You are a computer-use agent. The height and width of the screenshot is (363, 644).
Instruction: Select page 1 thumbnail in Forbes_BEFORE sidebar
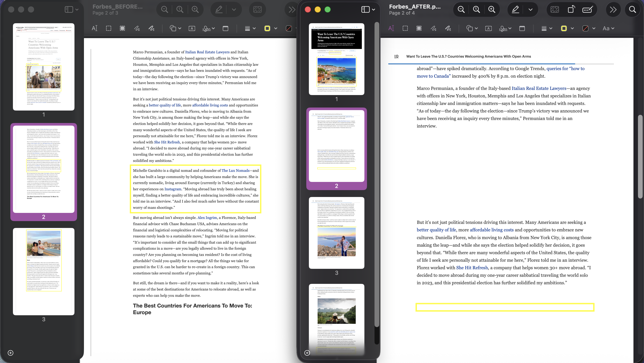pos(44,67)
